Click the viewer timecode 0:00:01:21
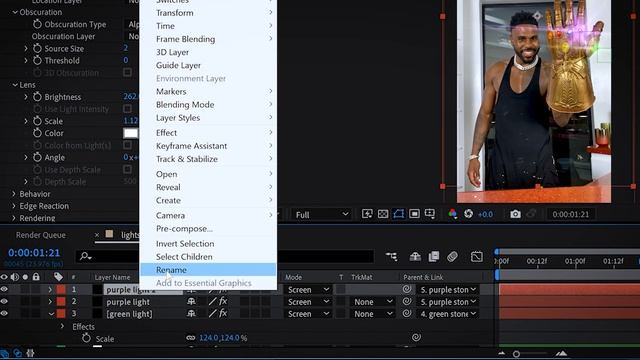 click(571, 214)
